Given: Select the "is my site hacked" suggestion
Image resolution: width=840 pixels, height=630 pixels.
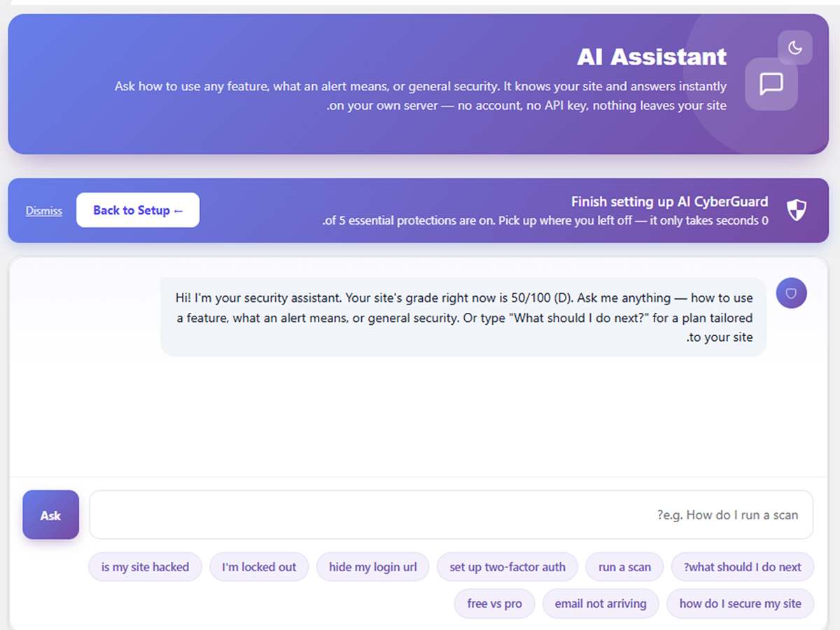Looking at the screenshot, I should 145,567.
